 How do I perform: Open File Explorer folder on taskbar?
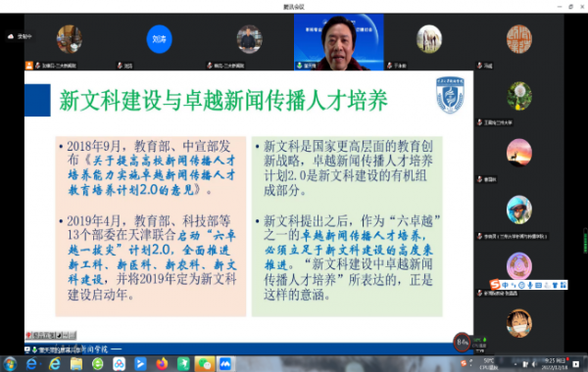point(76,364)
